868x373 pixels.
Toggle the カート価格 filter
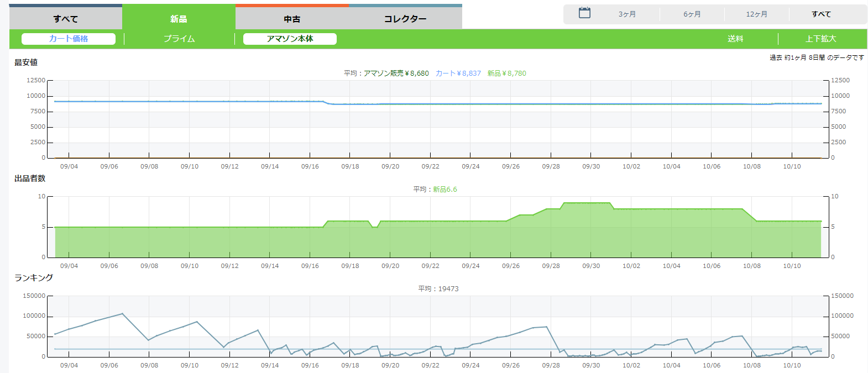click(69, 39)
